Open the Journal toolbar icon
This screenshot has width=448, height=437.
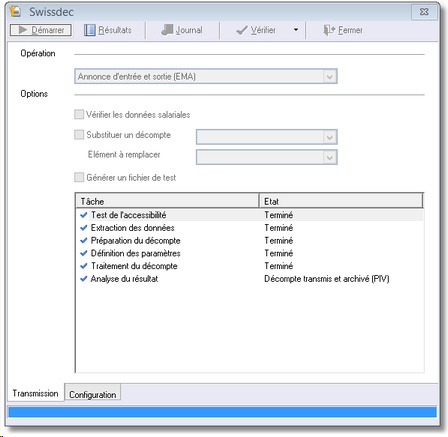pos(167,30)
